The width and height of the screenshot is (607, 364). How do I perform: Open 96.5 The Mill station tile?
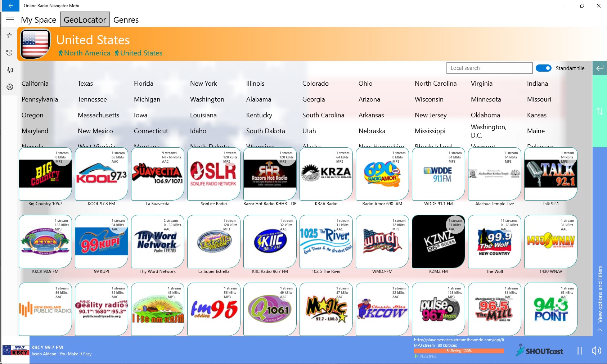(495, 309)
